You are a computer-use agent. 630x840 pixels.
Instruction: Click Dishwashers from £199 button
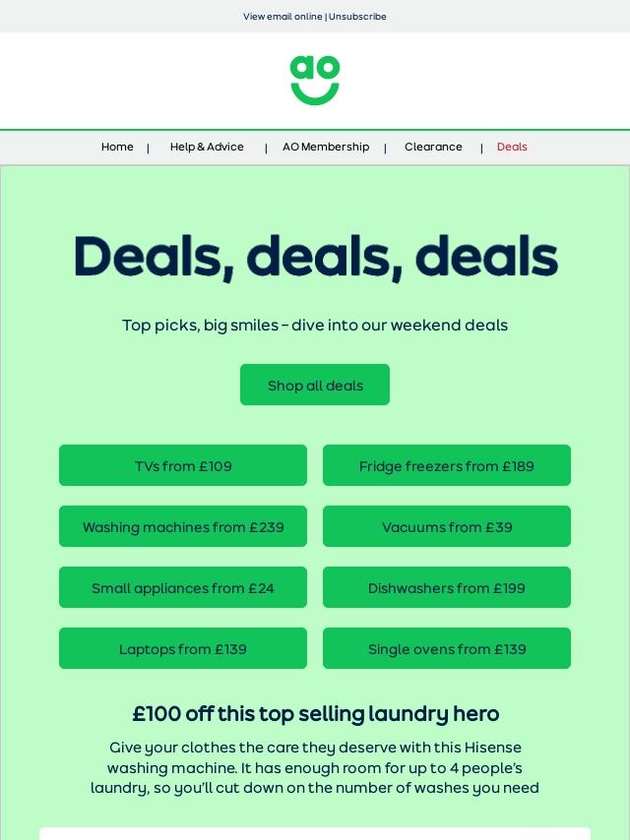click(447, 587)
